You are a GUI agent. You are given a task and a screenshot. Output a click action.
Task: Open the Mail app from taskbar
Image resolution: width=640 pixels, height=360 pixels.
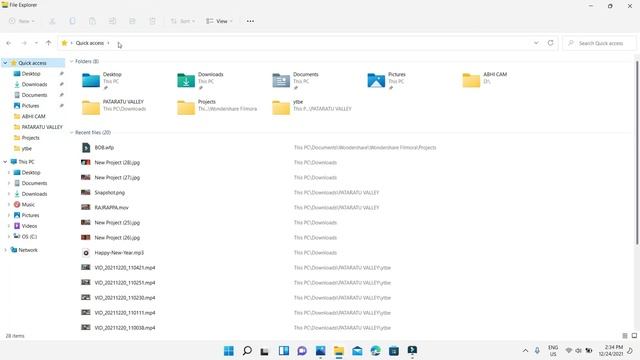point(357,350)
